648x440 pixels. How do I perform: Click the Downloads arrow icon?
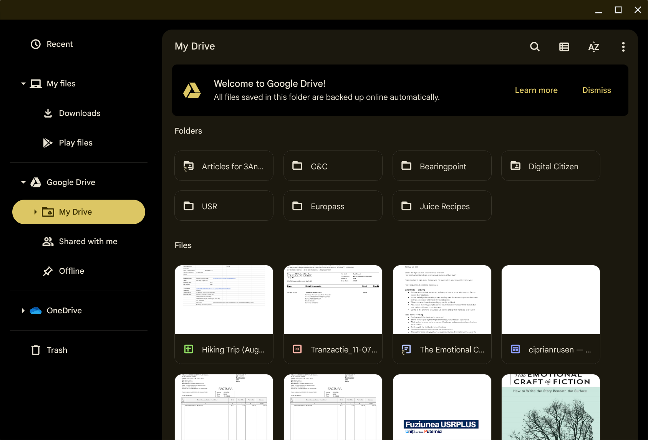[x=48, y=113]
